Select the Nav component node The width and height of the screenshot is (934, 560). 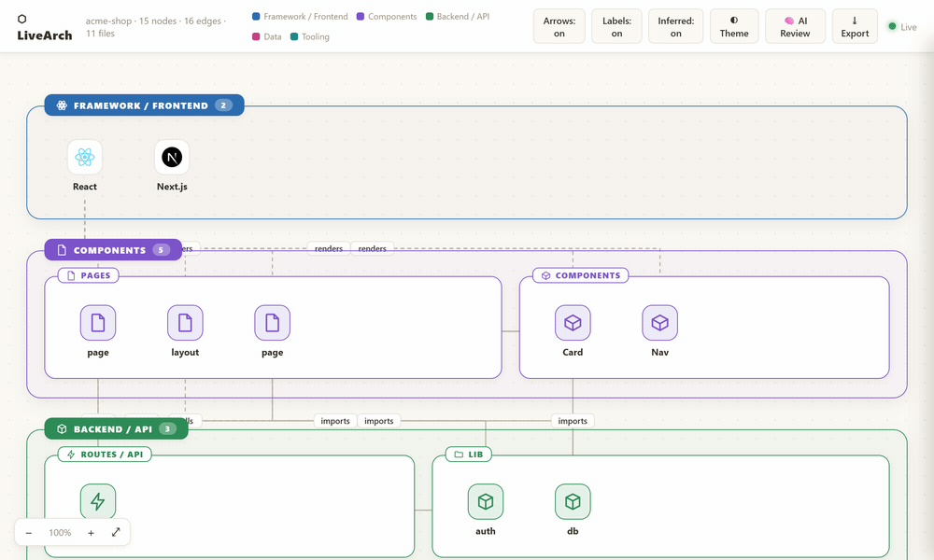point(659,323)
